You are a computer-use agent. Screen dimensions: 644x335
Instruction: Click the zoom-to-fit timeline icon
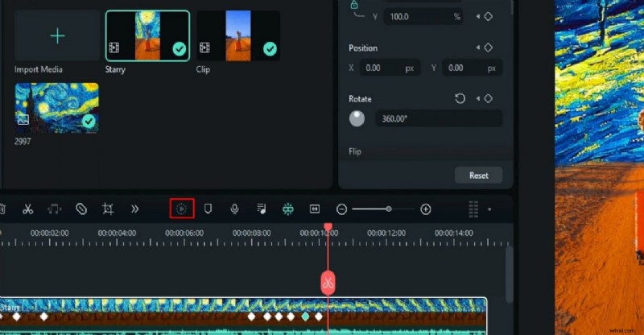(315, 209)
